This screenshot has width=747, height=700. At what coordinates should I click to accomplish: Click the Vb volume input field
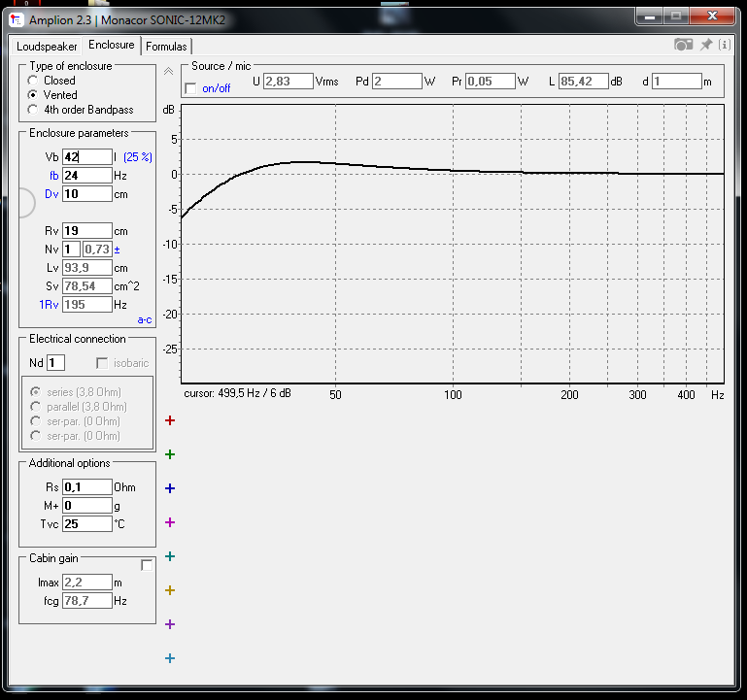pos(87,157)
